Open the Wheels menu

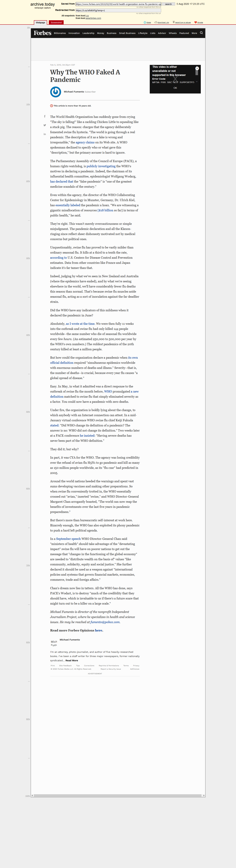173,33
